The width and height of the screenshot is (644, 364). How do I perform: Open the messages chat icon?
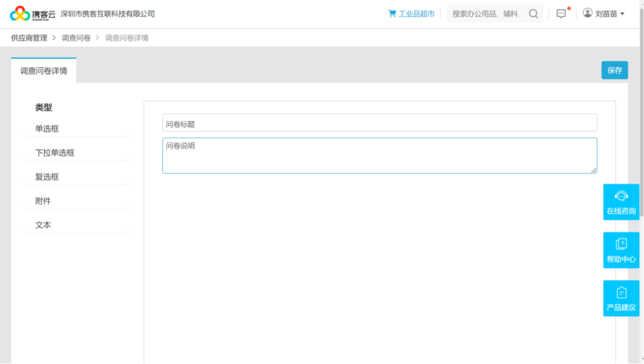pos(561,14)
